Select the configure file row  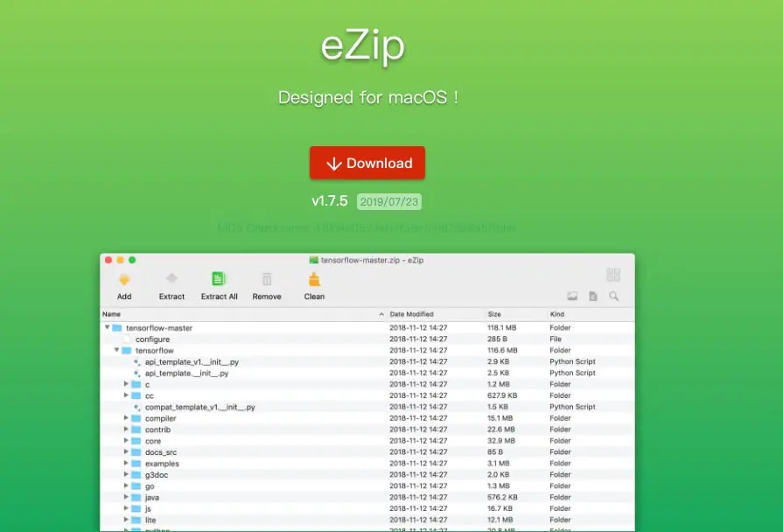point(367,339)
